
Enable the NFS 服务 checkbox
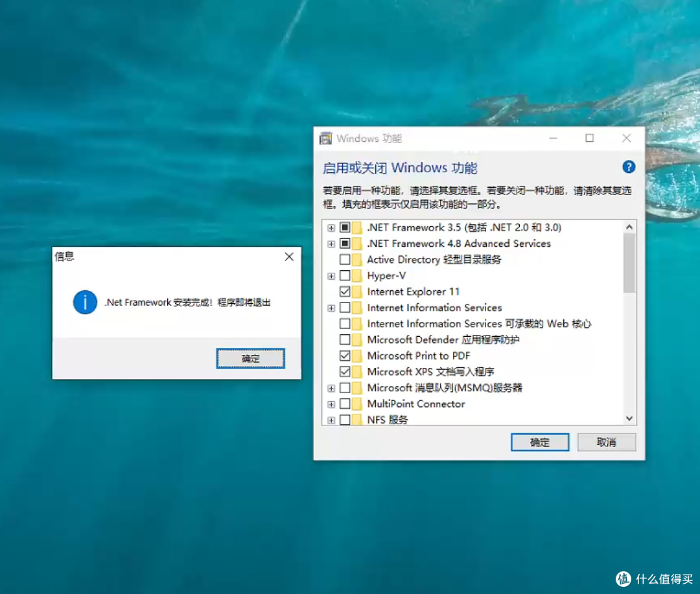coord(345,420)
